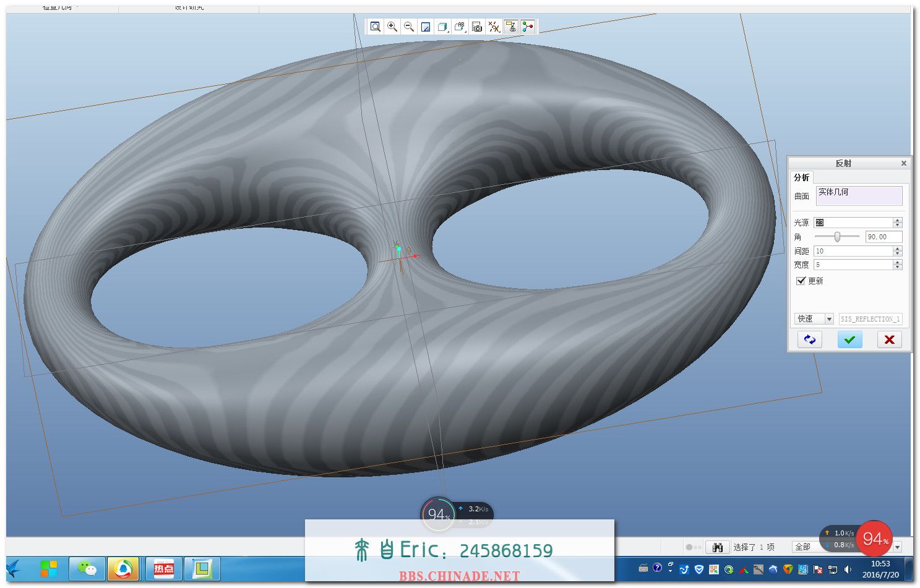Click the SIS_REFLECTION_1 name field

click(871, 319)
